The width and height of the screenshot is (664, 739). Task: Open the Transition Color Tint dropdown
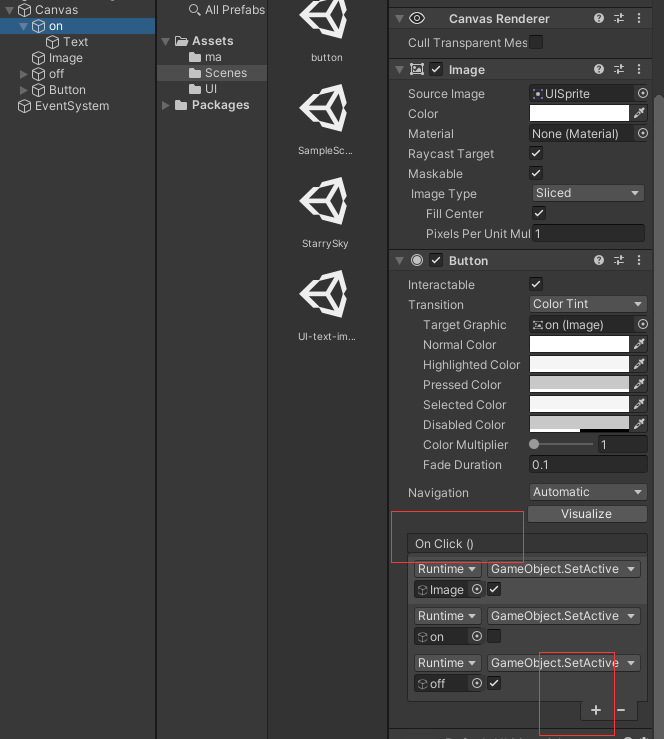point(588,304)
